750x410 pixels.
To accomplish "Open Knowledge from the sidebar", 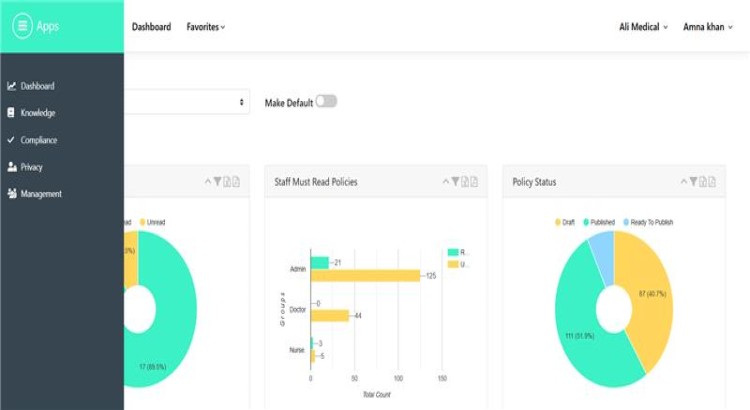I will click(x=37, y=113).
